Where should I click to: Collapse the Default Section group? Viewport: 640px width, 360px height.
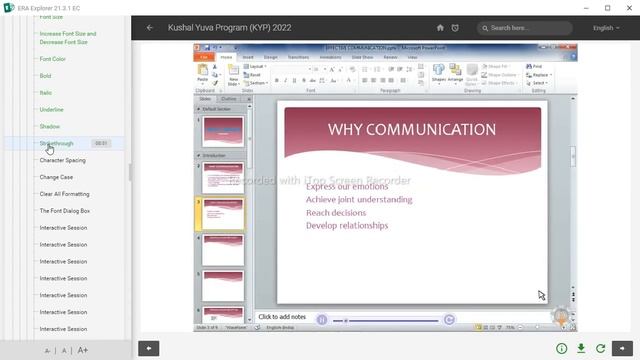click(x=199, y=109)
